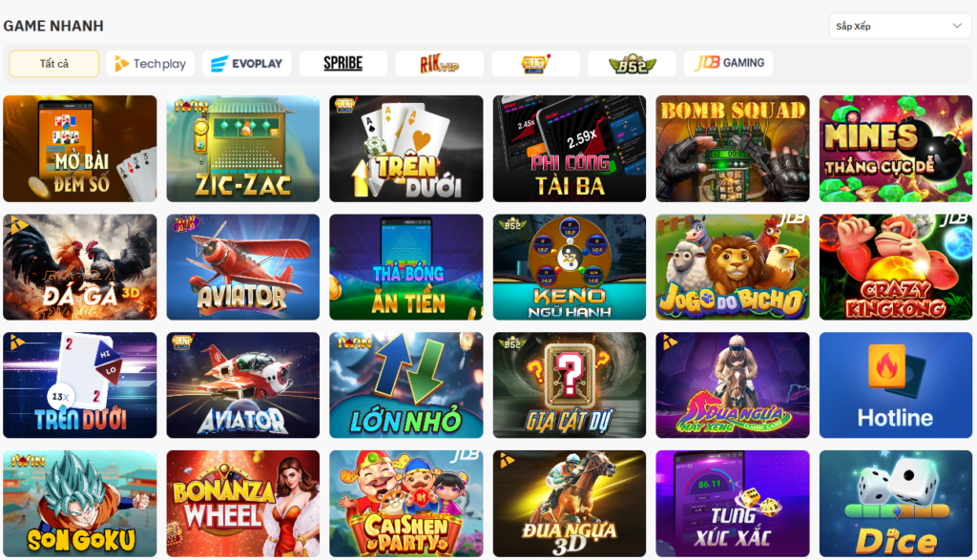Click the dropdown chevron next to Sắp Xếp
Screen dimensions: 977x560
(x=957, y=26)
